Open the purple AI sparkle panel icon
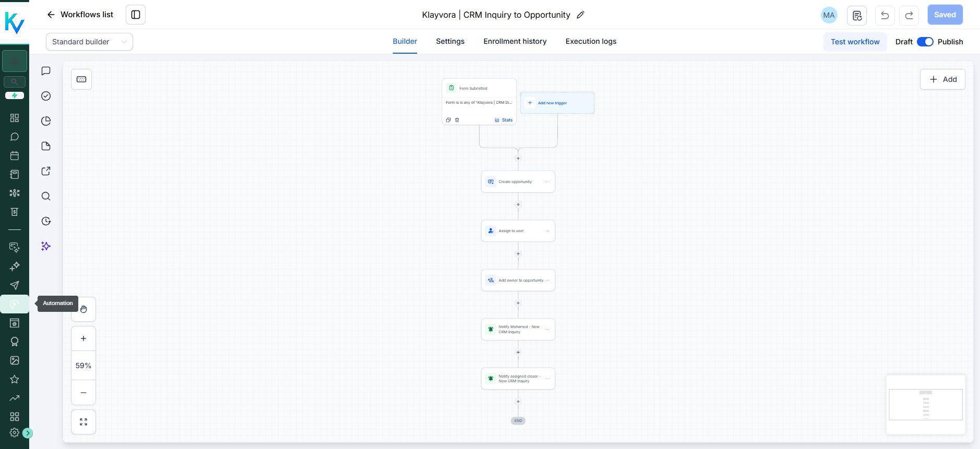The width and height of the screenshot is (980, 449). coord(46,246)
